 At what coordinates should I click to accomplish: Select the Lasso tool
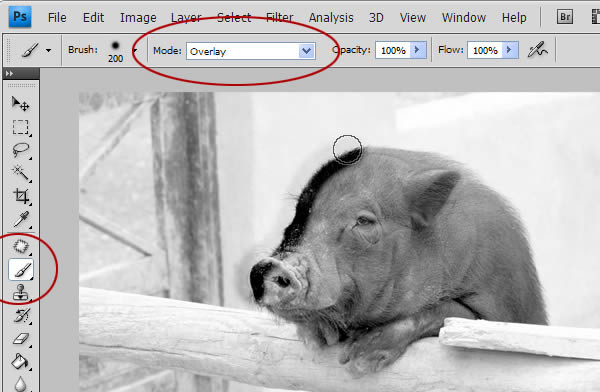[21, 150]
